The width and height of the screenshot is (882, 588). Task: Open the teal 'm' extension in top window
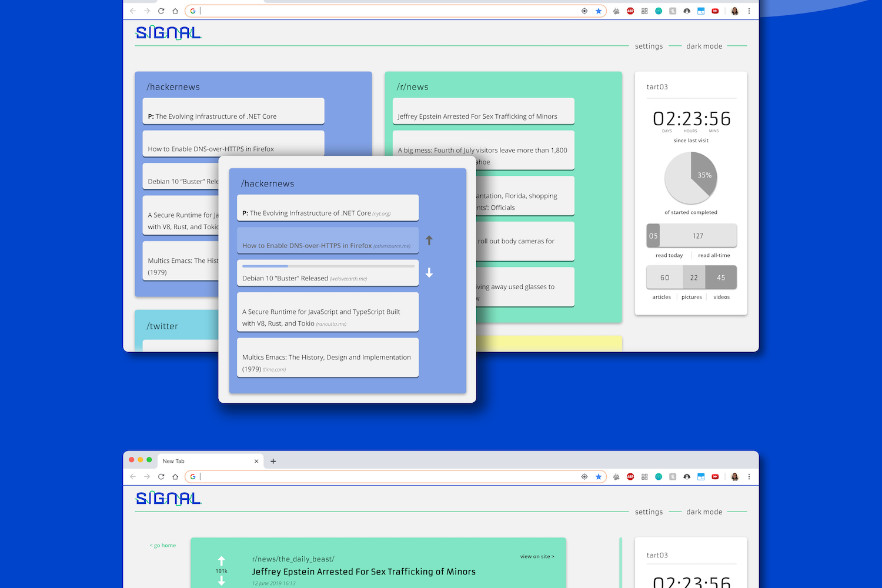point(659,11)
